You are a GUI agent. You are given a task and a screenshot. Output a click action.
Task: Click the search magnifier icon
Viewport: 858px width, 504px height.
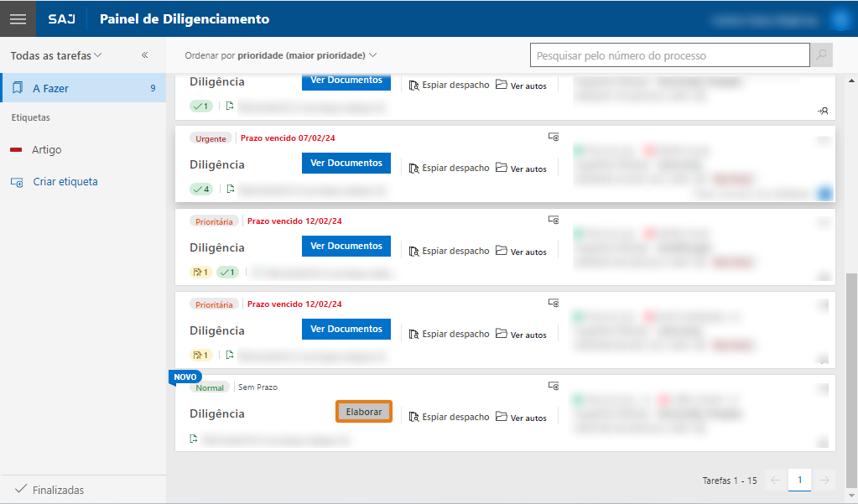point(821,55)
